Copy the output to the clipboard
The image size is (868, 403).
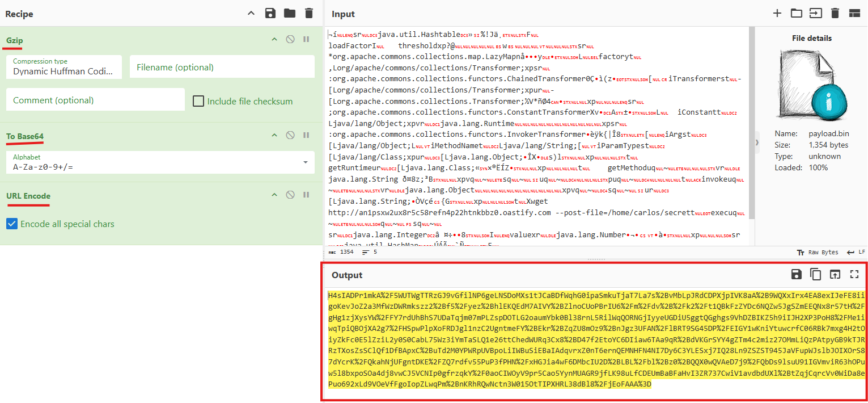pos(816,274)
